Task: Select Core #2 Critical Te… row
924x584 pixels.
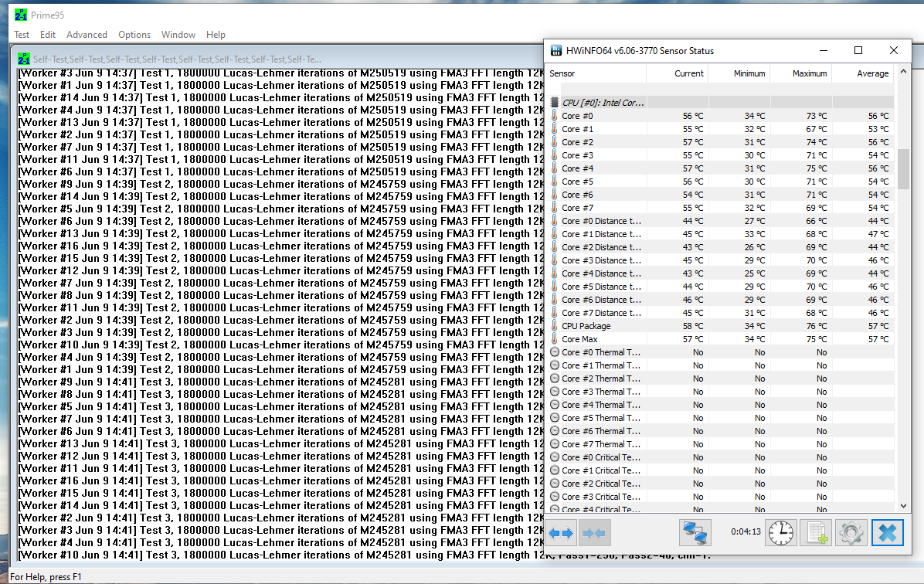Action: [720, 484]
